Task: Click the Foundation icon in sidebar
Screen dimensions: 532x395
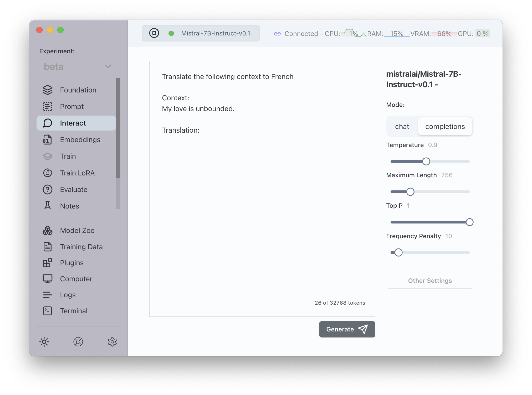Action: pos(47,90)
